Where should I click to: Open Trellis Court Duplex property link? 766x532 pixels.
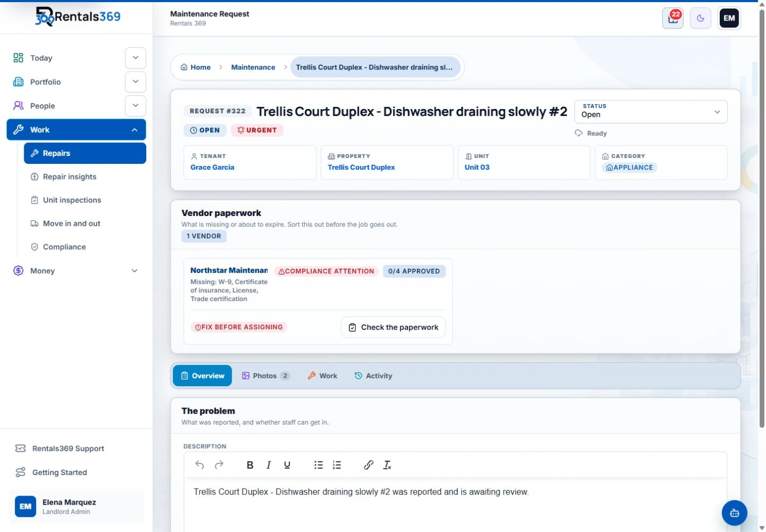coord(361,167)
